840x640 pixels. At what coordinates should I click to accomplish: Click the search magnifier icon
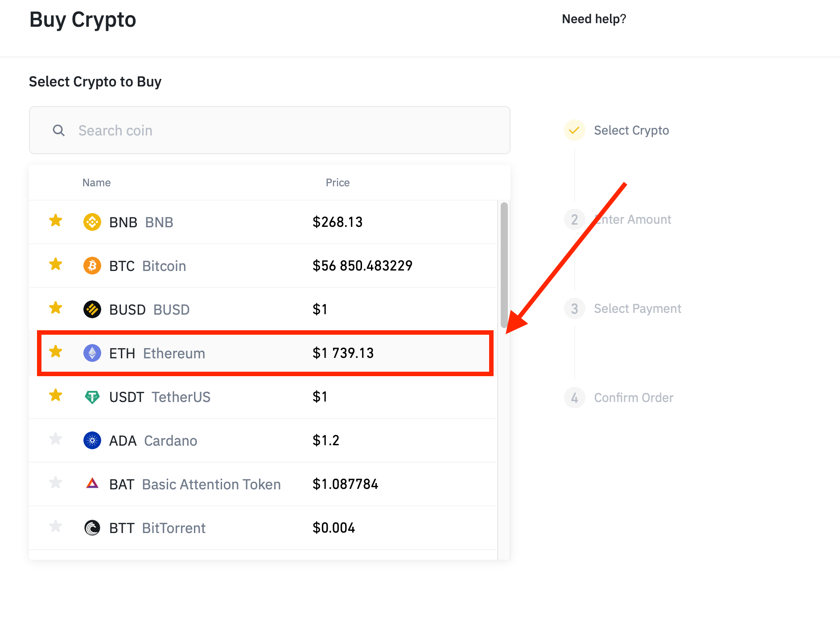pos(59,130)
